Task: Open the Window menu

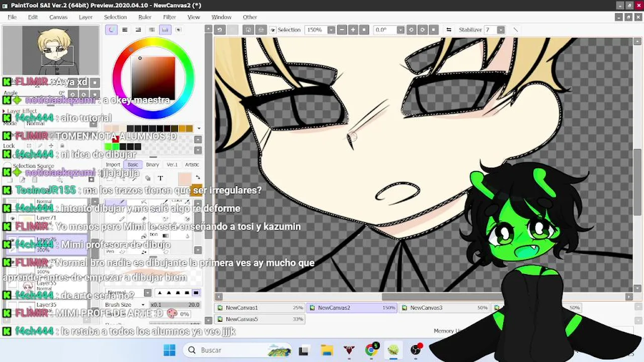Action: pos(221,17)
